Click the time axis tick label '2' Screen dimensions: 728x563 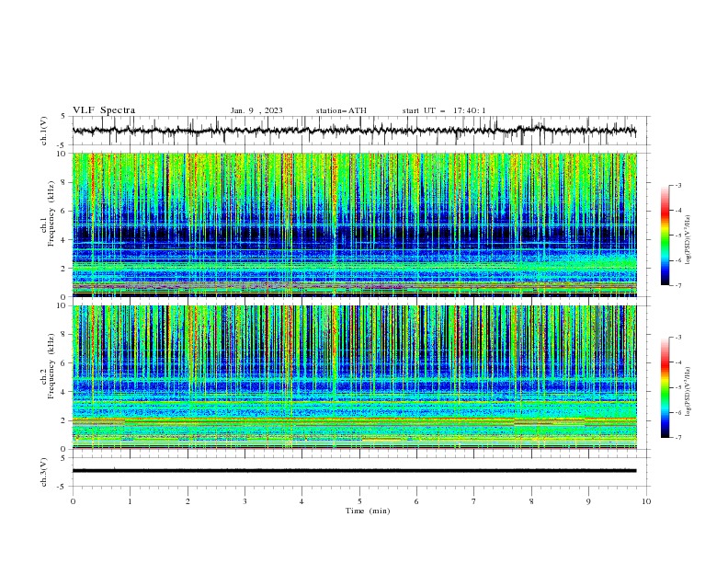point(188,501)
